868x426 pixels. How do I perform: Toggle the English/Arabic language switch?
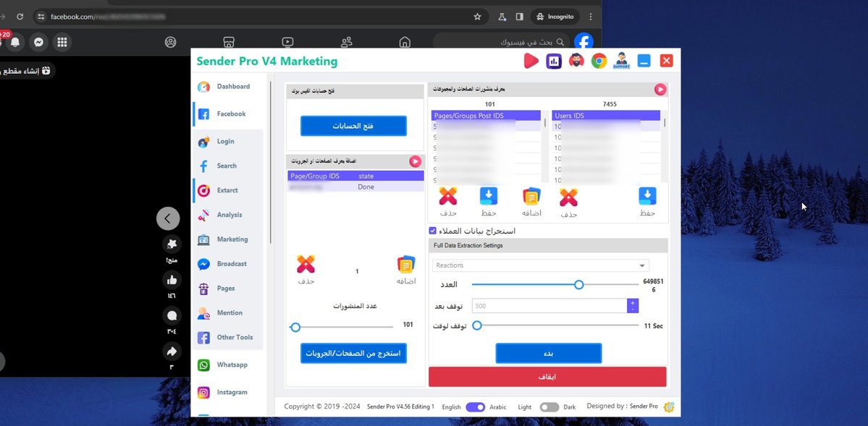(x=475, y=407)
